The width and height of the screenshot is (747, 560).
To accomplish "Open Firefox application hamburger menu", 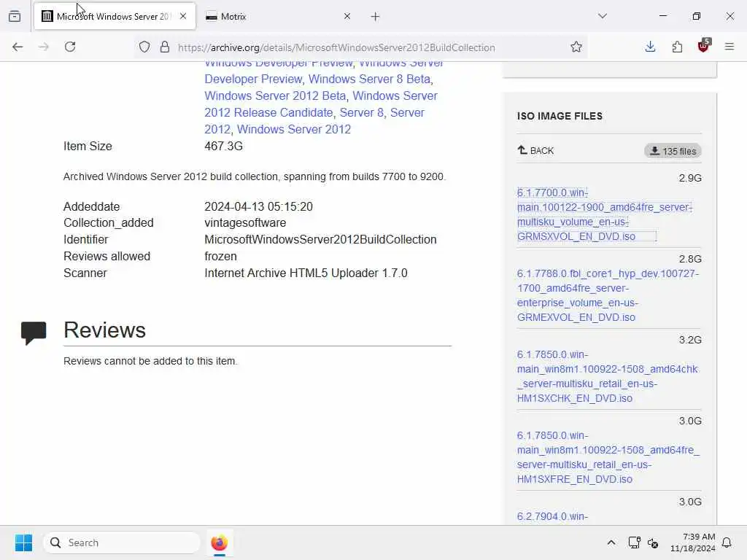I will [x=729, y=47].
